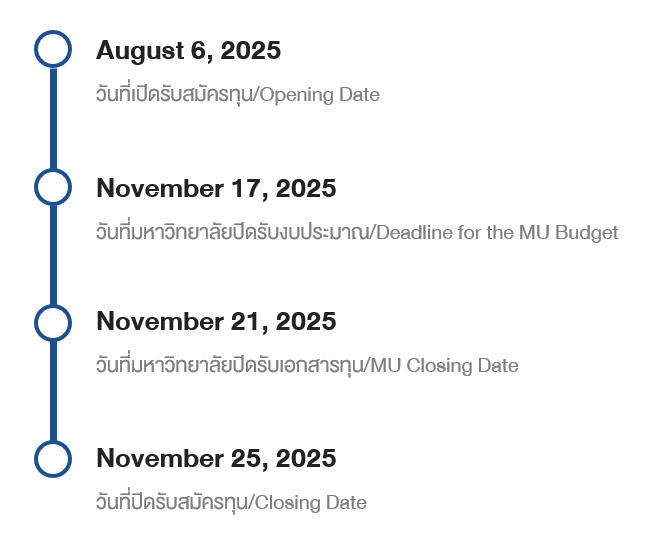Click the Thai text "วันที่เปิดรับสมัครทุน"
The height and width of the screenshot is (541, 661).
[x=175, y=96]
